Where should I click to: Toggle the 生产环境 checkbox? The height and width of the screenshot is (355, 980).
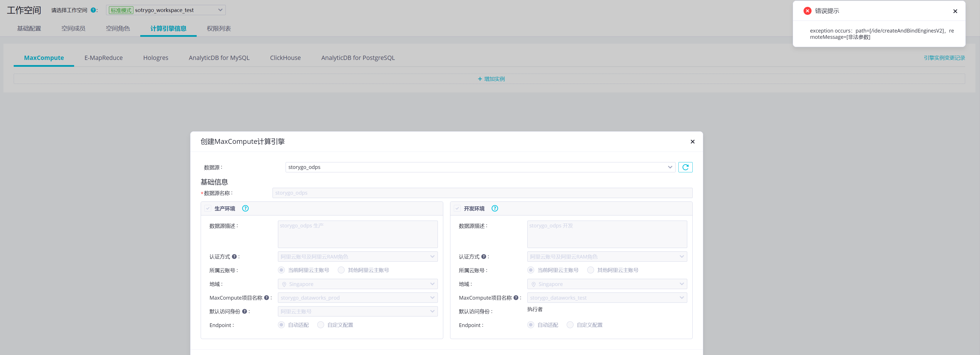coord(208,208)
